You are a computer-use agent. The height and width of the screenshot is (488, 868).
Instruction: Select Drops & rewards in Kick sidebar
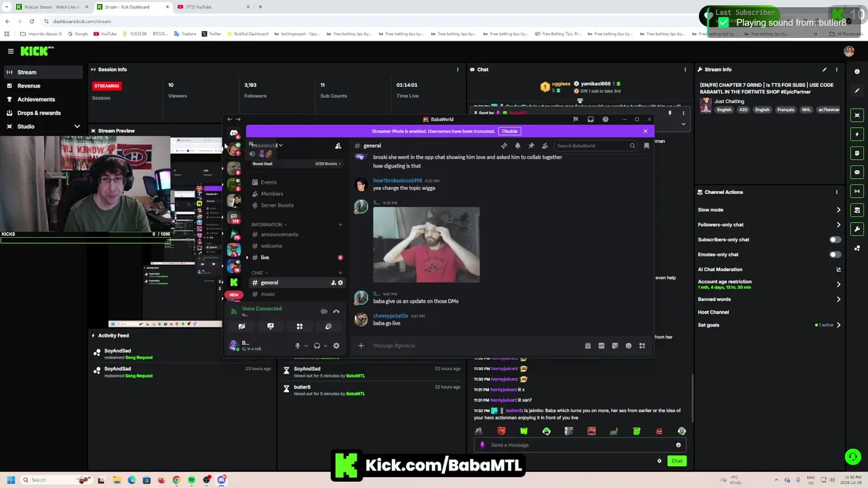42,113
